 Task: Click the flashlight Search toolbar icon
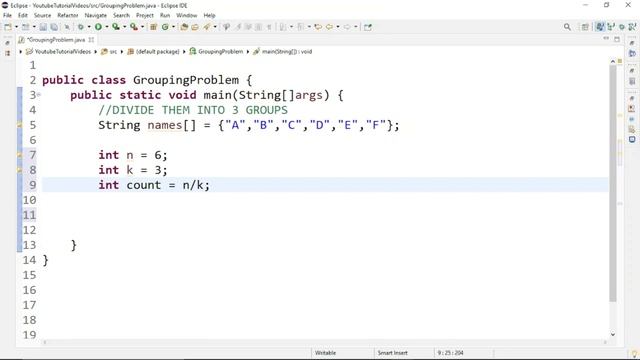coord(207,27)
